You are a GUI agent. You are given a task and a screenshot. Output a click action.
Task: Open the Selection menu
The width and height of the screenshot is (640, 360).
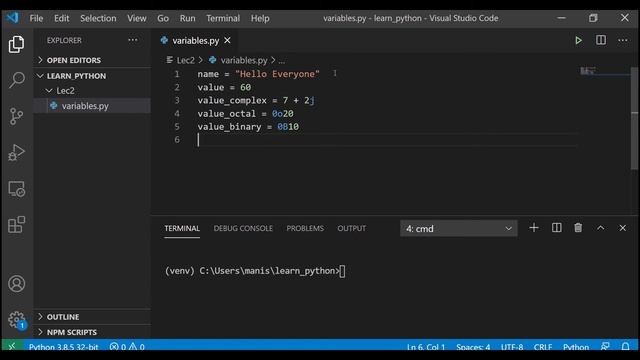pyautogui.click(x=98, y=18)
